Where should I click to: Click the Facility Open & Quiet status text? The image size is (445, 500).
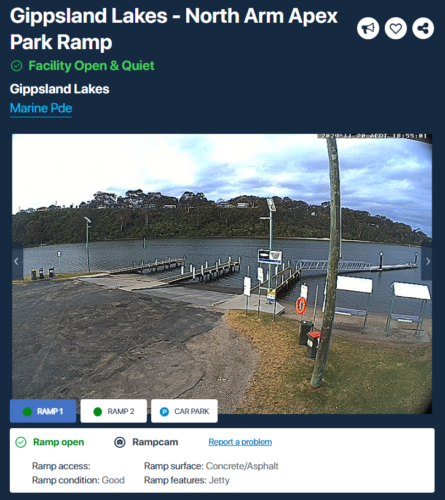(x=91, y=66)
